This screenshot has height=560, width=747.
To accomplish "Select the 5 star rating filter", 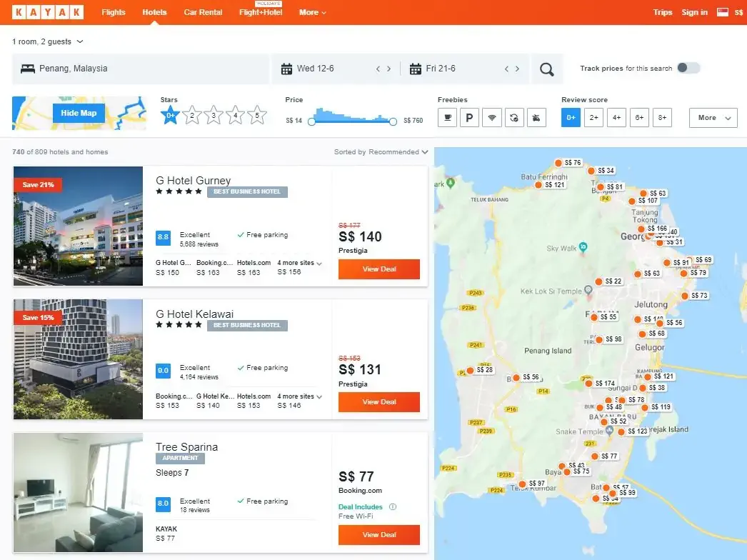I will [257, 115].
